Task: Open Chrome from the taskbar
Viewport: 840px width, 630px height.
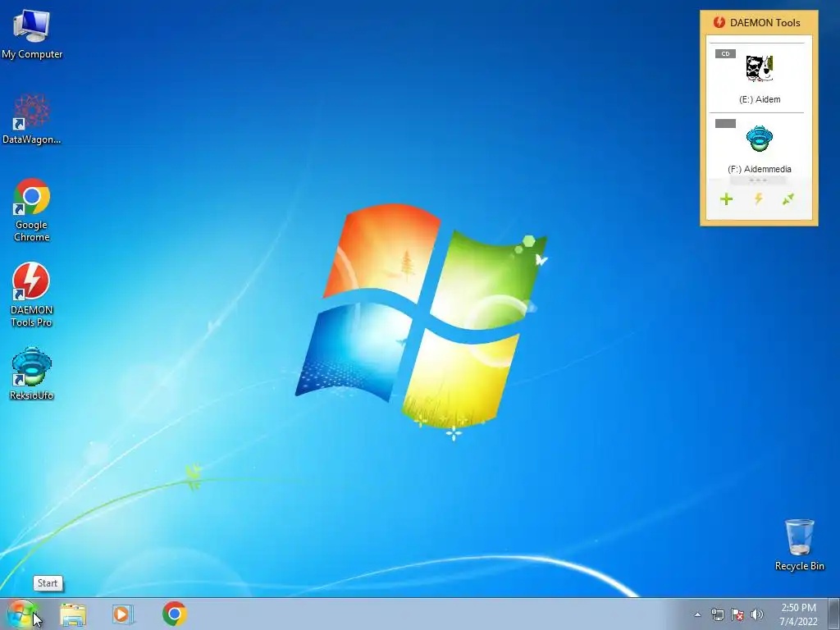Action: pyautogui.click(x=175, y=614)
